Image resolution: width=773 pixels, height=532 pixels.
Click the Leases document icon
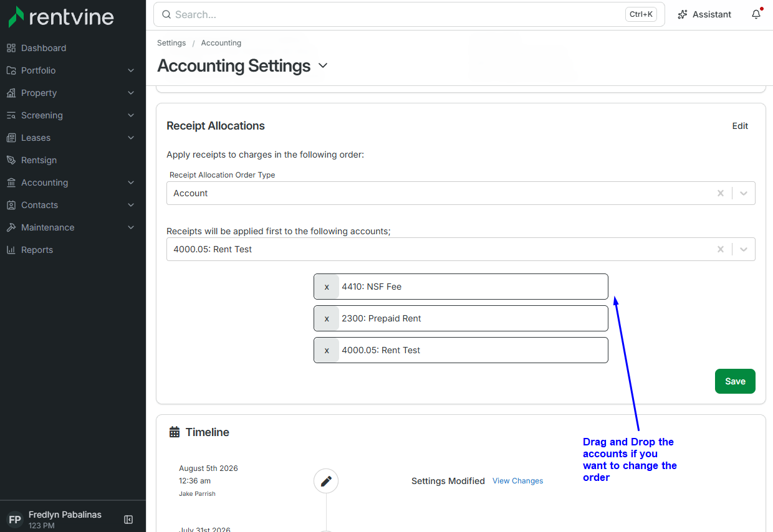point(11,138)
